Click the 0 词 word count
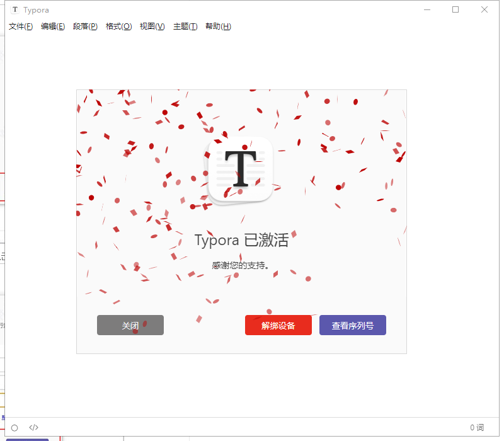504x441 pixels. pos(477,428)
